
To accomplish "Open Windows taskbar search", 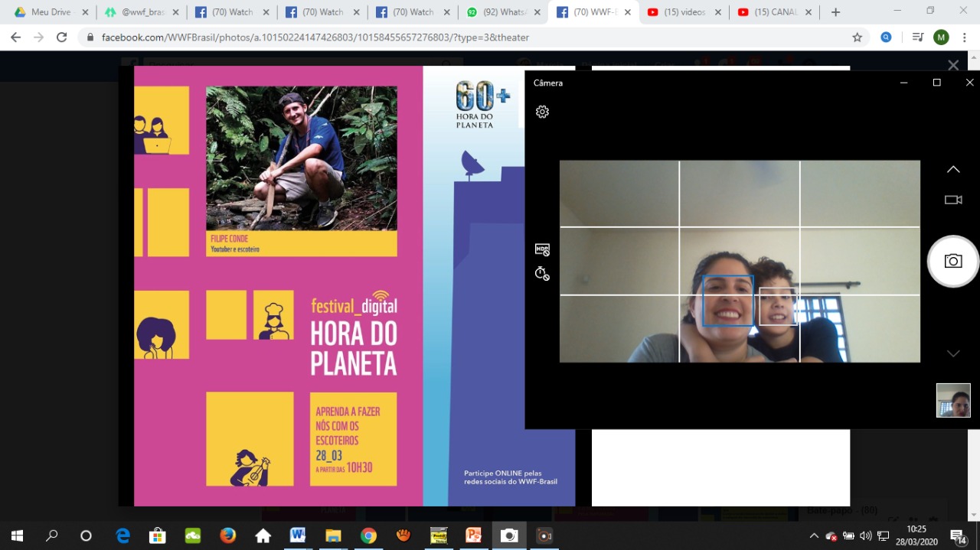I will [x=51, y=535].
